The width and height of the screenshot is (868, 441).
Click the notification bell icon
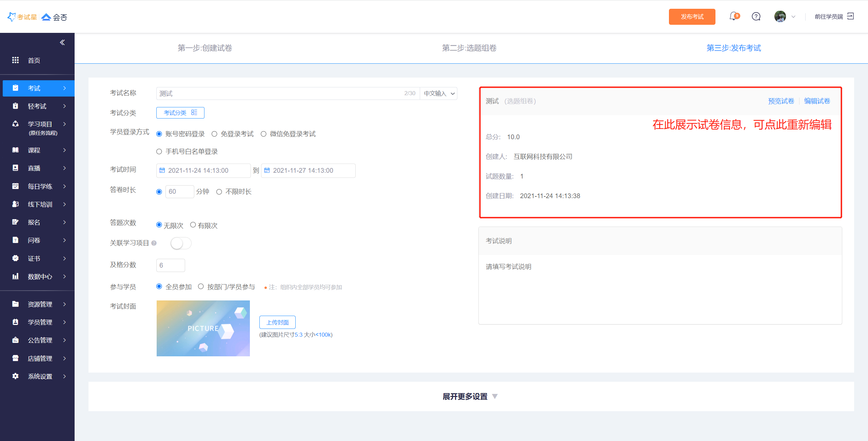point(733,16)
